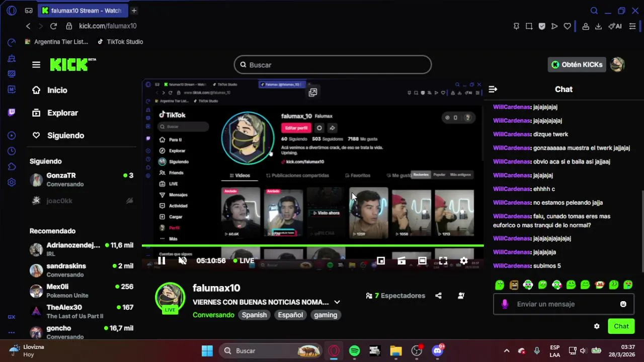This screenshot has height=362, width=644.
Task: Open Opera AI assistant button
Action: click(x=615, y=26)
